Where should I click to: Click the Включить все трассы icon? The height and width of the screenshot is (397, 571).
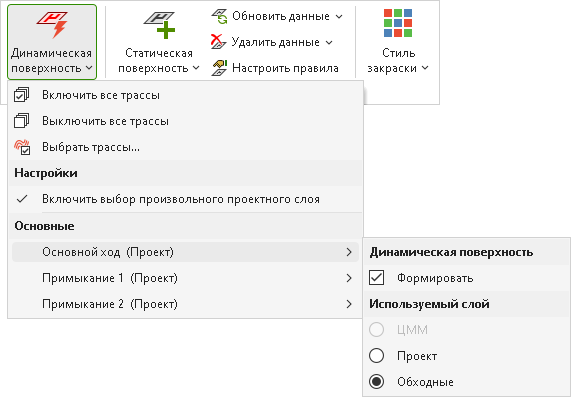(21, 95)
